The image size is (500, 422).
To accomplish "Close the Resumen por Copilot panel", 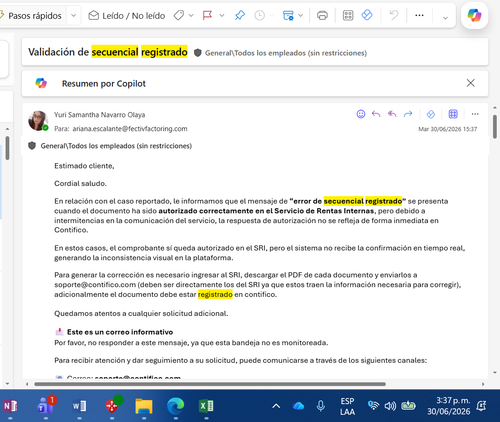I will pos(470,83).
